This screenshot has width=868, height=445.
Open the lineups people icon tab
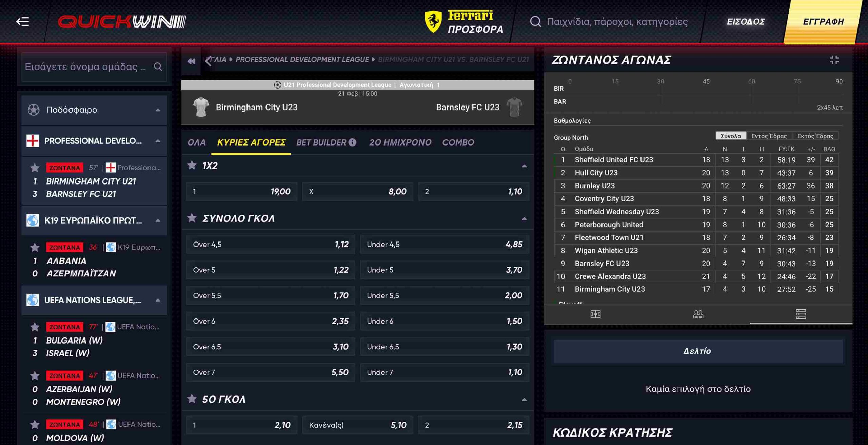[698, 314]
